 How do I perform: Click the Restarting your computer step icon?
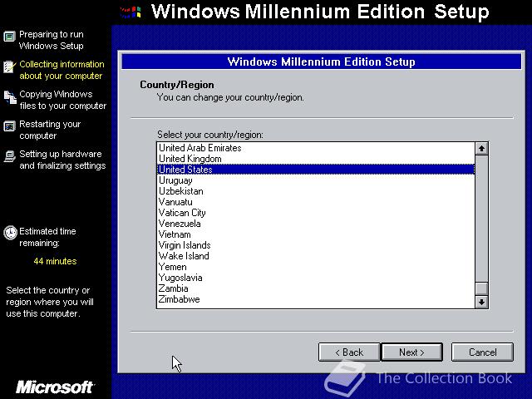tap(9, 126)
